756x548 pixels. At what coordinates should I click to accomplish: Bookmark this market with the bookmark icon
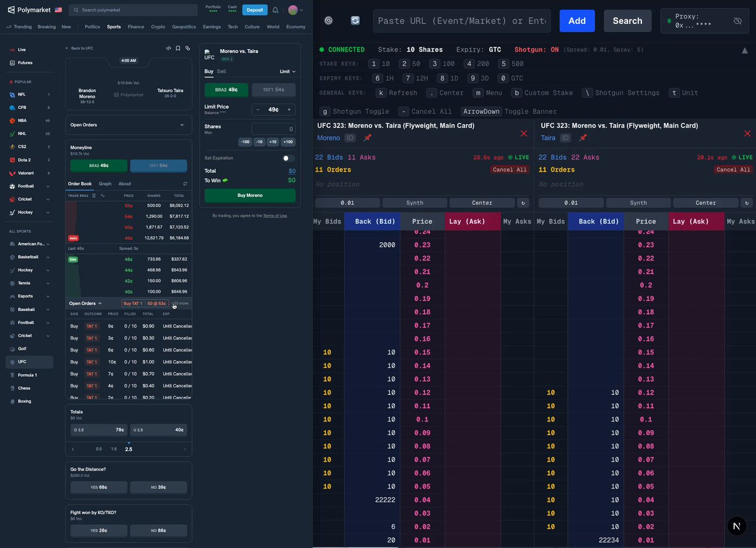click(x=178, y=48)
